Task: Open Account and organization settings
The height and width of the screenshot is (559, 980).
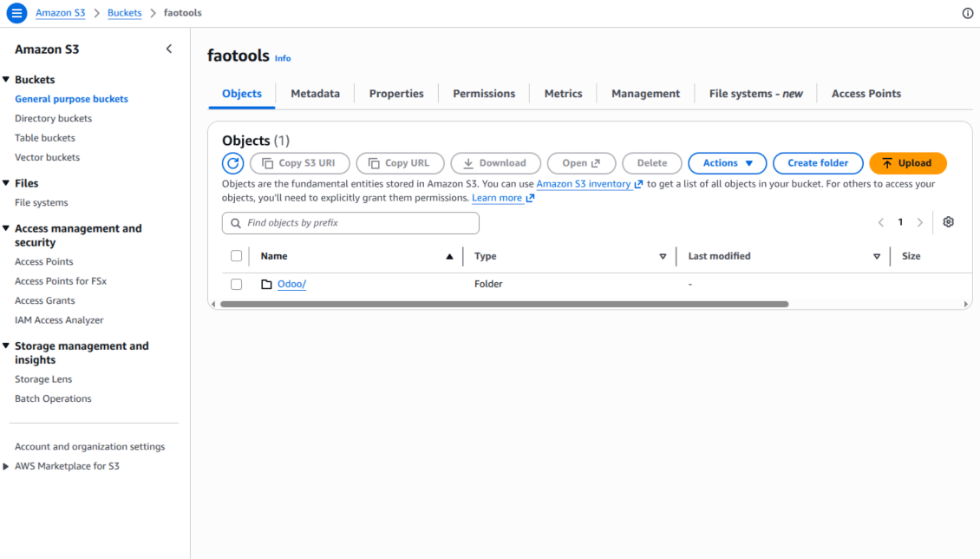Action: 90,446
